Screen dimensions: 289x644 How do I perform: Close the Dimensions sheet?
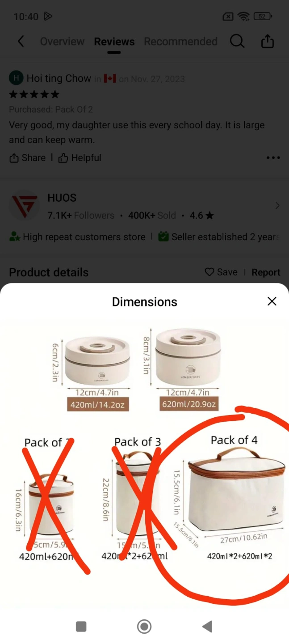pyautogui.click(x=272, y=301)
